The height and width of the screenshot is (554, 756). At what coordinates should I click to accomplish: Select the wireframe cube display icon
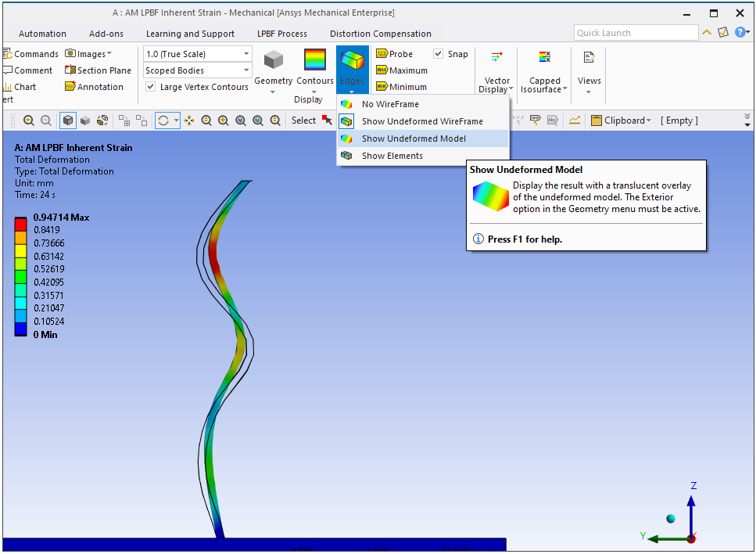[x=68, y=121]
